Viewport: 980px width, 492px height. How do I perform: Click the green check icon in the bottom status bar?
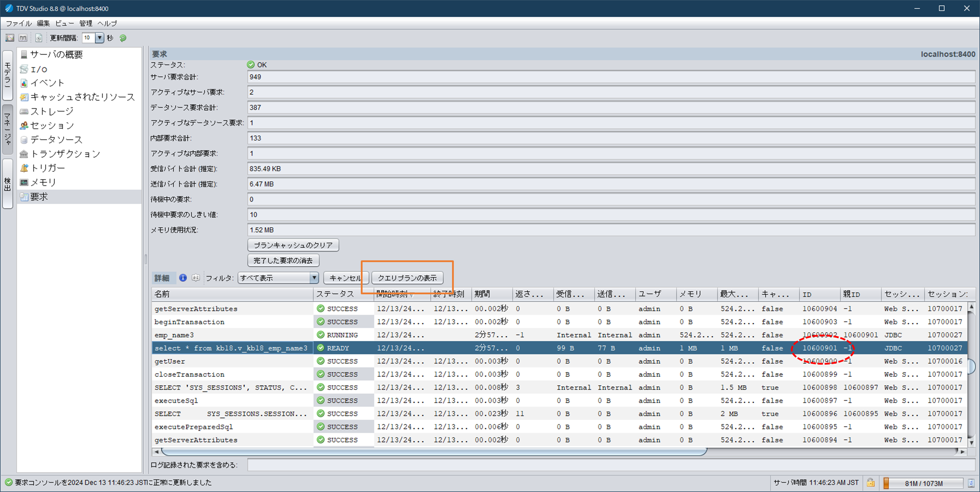tap(8, 483)
